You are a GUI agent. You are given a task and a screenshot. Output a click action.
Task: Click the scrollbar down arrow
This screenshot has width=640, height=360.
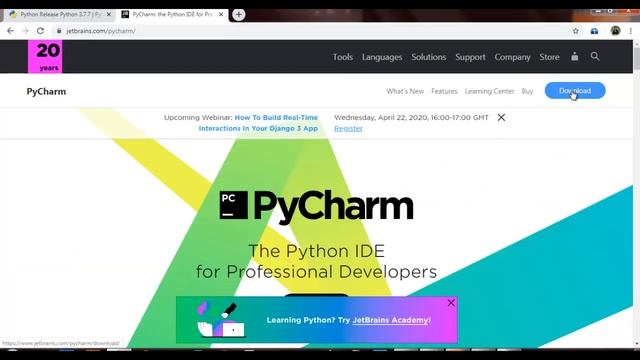(636, 344)
